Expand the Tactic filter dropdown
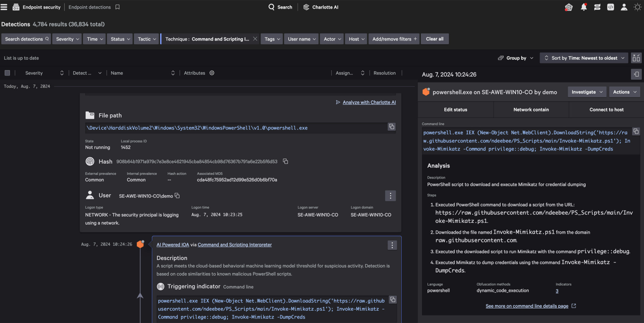644x323 pixels. click(146, 39)
